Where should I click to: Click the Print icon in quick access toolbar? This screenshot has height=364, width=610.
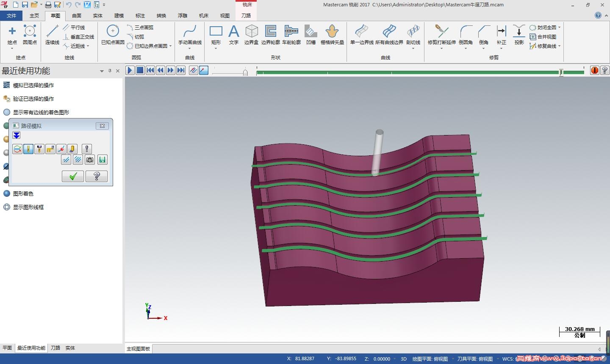click(48, 5)
